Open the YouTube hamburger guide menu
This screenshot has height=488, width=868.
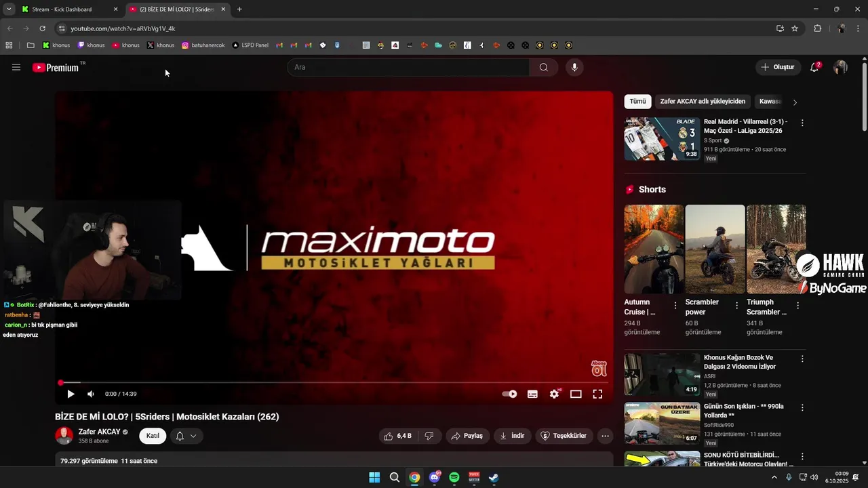click(16, 67)
